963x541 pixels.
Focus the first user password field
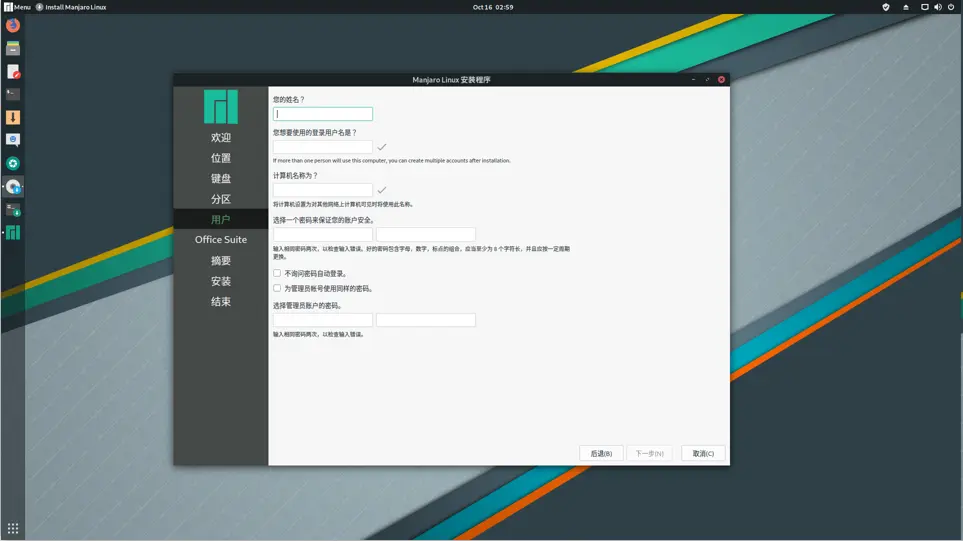322,234
